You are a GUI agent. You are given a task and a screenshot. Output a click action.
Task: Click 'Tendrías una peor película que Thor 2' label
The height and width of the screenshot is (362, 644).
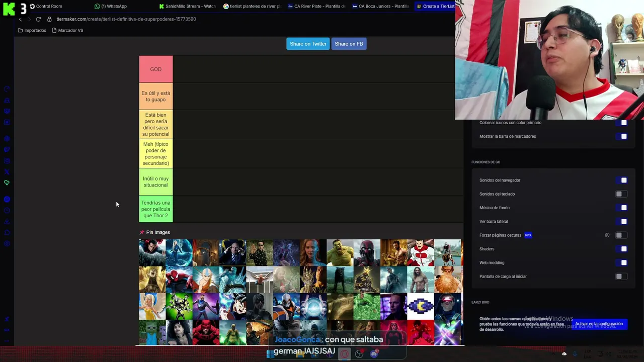[156, 209]
